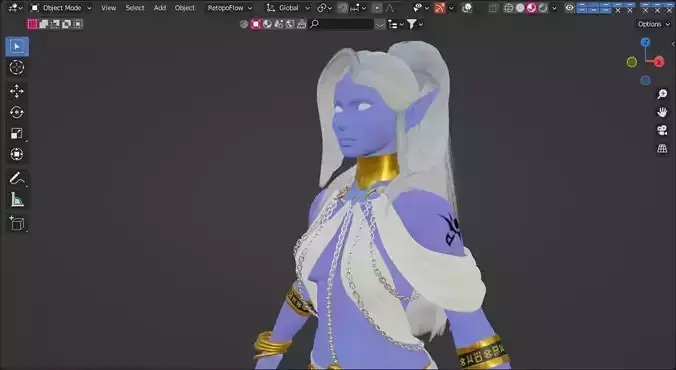The height and width of the screenshot is (370, 676).
Task: Toggle the red Show Gizmo button
Action: [440, 8]
